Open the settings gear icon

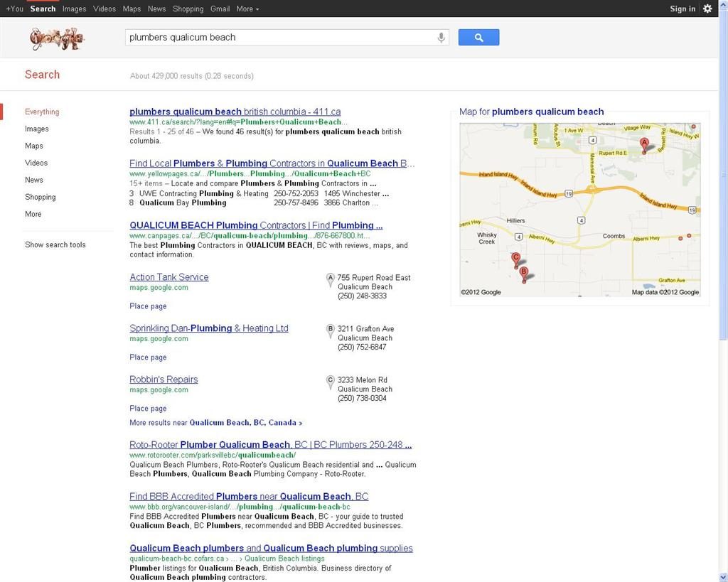[x=707, y=9]
